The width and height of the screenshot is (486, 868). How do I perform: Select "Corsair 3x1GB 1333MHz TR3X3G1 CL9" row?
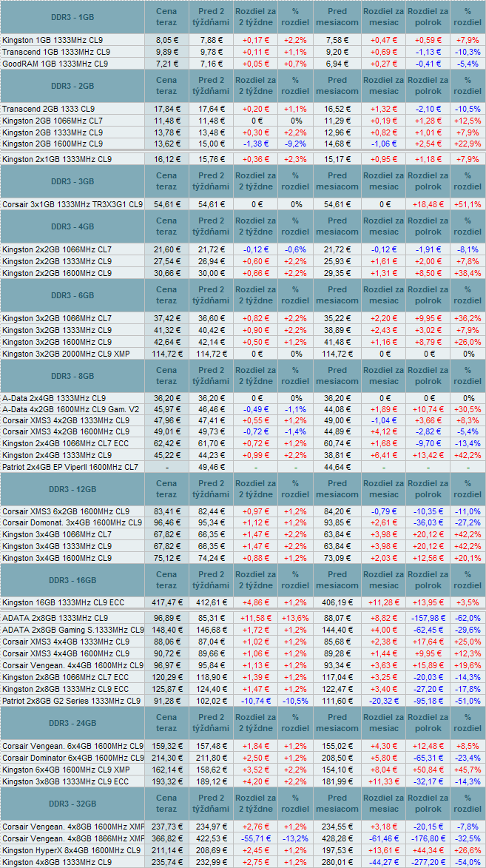pos(72,205)
